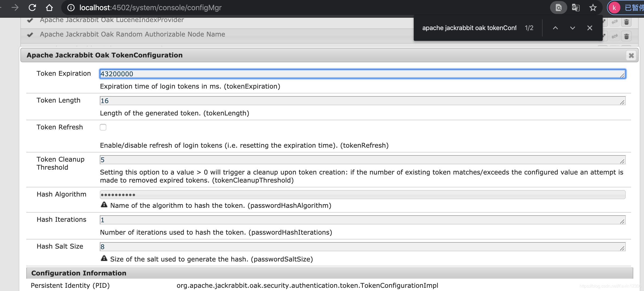Enable the Token Refresh checkbox

pos(103,127)
